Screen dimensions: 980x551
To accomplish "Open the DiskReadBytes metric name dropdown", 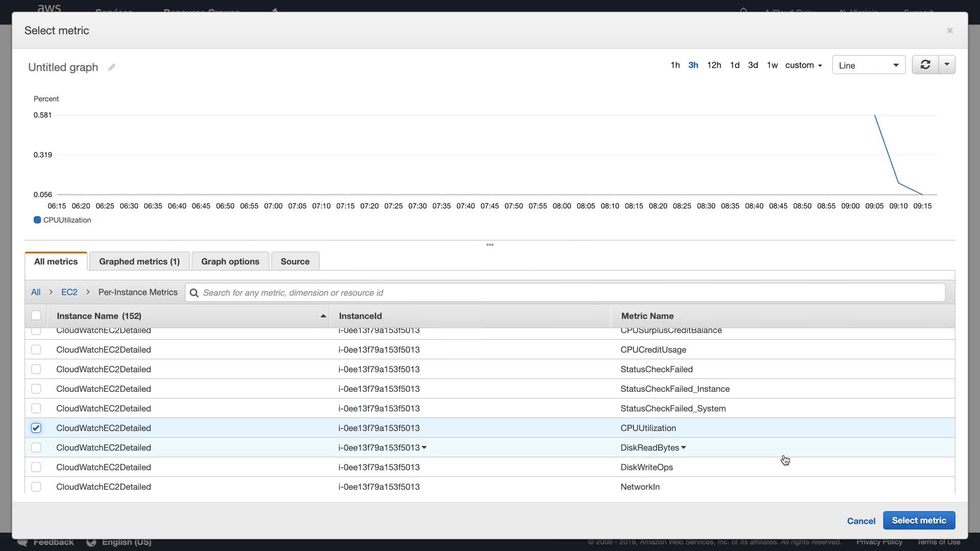I will tap(683, 447).
